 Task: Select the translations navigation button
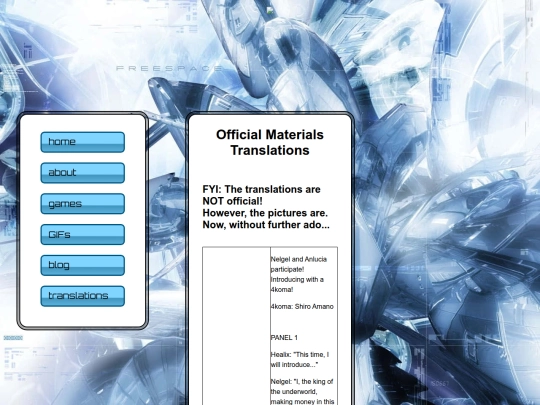tap(83, 296)
